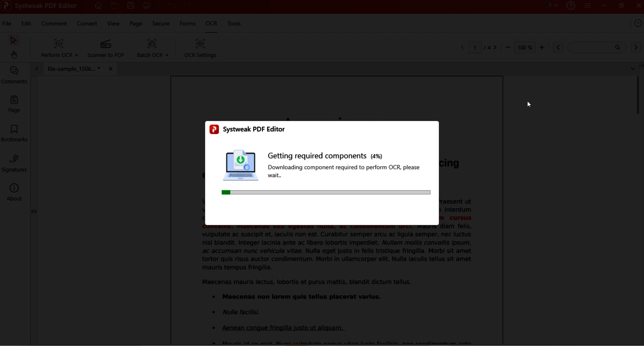Open Scanner to PDF tool
This screenshot has height=346, width=644.
pos(106,48)
